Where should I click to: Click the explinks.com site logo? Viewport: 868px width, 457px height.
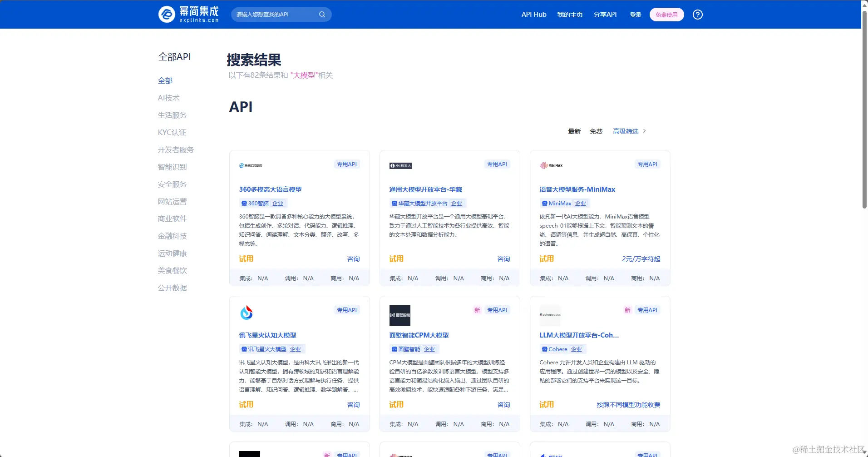click(x=188, y=14)
